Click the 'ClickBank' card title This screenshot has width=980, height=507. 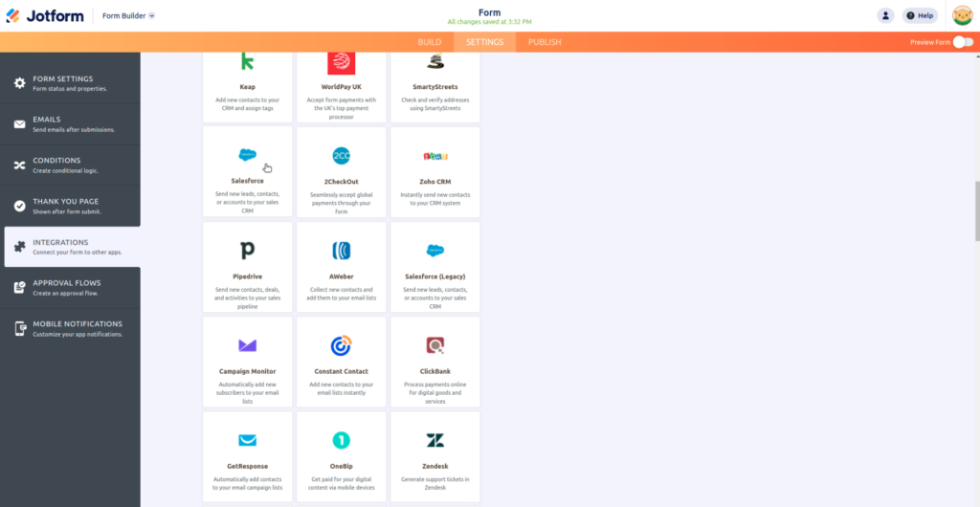435,371
